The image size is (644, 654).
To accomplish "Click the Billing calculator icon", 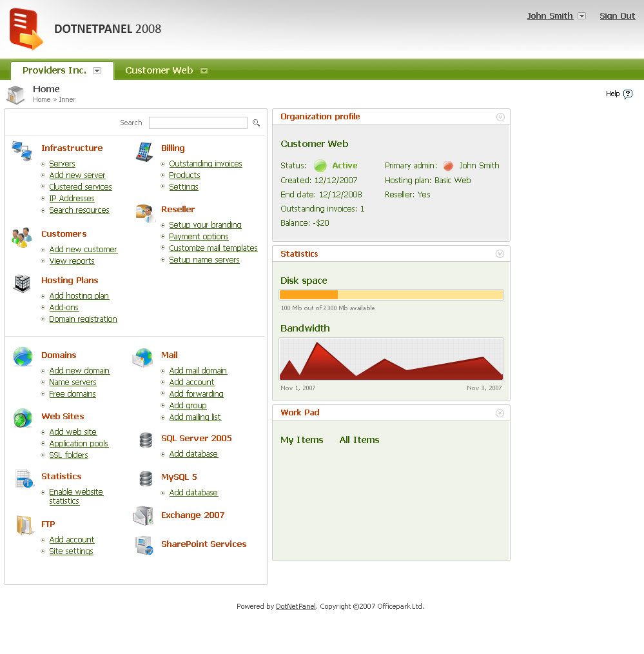I will click(x=144, y=152).
